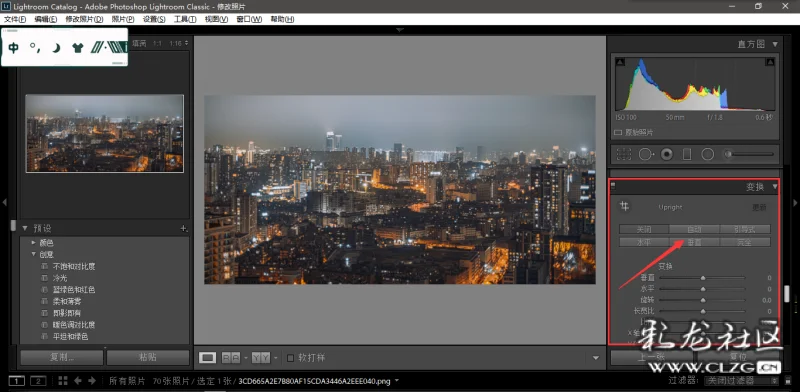This screenshot has width=800, height=392.
Task: Toggle highlight clipping indicator in histogram
Action: click(x=769, y=62)
